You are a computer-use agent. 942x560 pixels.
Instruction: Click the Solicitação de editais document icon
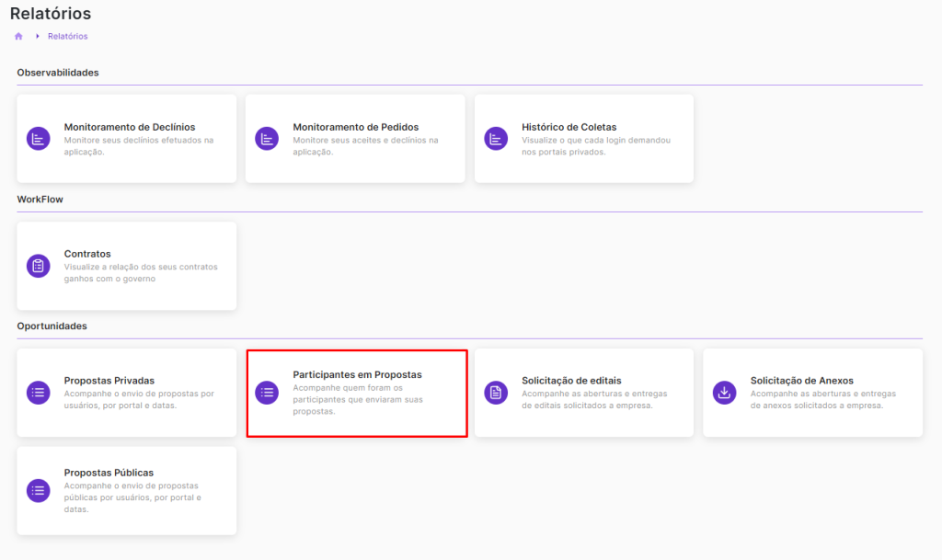(x=496, y=393)
